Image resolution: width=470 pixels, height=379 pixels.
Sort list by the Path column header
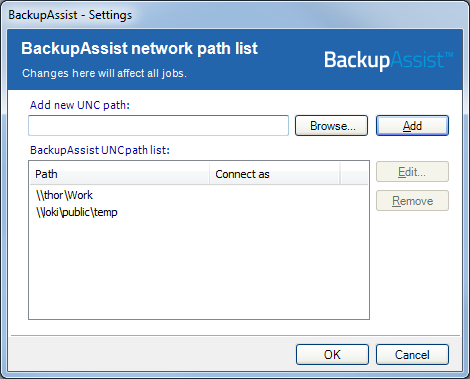tap(120, 174)
